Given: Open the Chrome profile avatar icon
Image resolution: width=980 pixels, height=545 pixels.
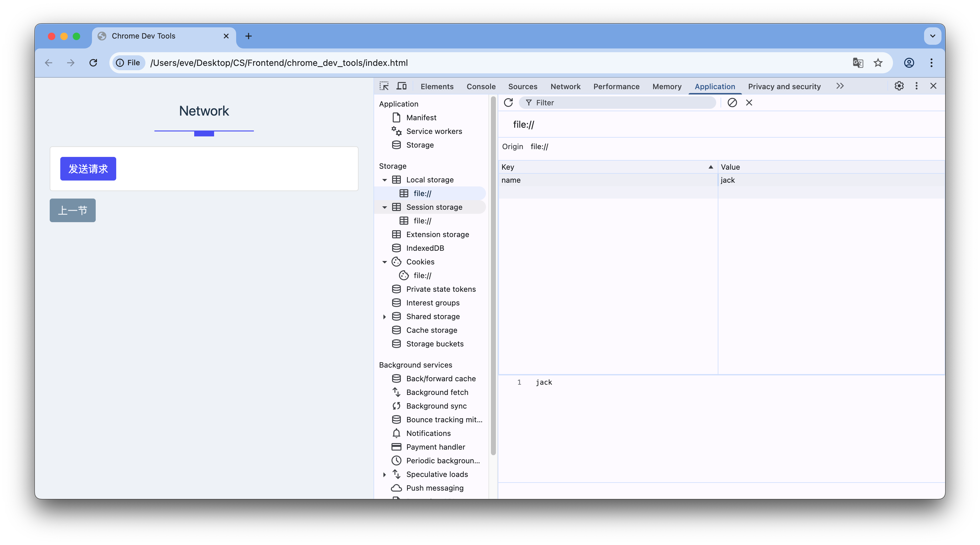Looking at the screenshot, I should (x=909, y=63).
